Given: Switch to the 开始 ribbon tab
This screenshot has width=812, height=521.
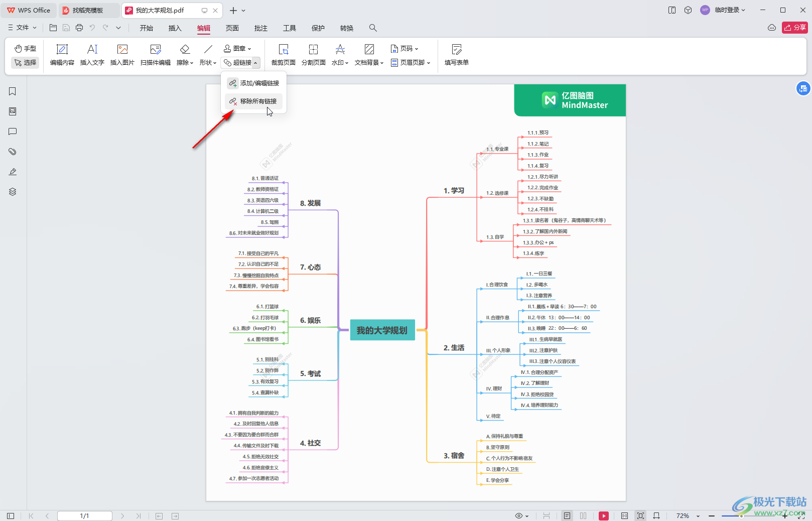Looking at the screenshot, I should [x=147, y=28].
